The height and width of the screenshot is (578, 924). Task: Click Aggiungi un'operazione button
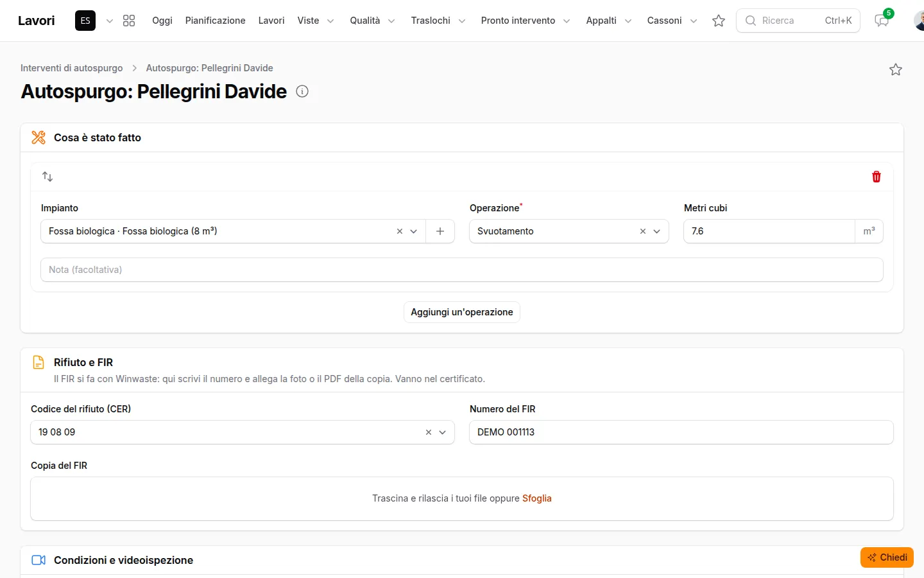(x=462, y=312)
